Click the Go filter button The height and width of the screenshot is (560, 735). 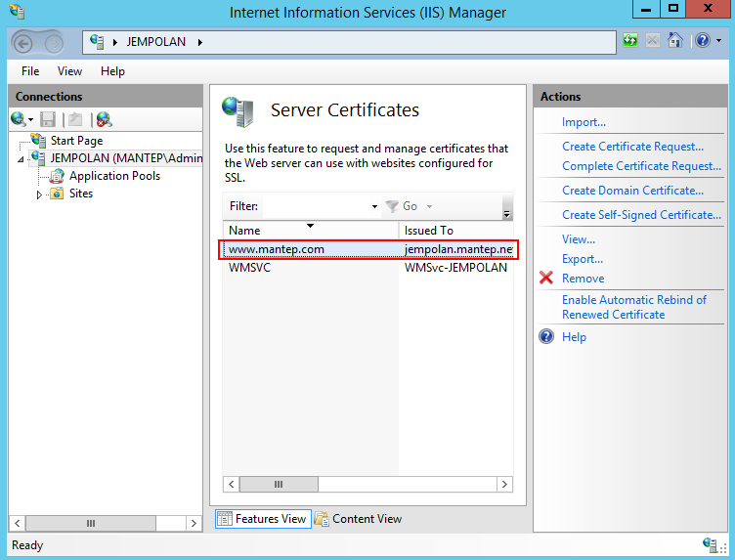(402, 206)
